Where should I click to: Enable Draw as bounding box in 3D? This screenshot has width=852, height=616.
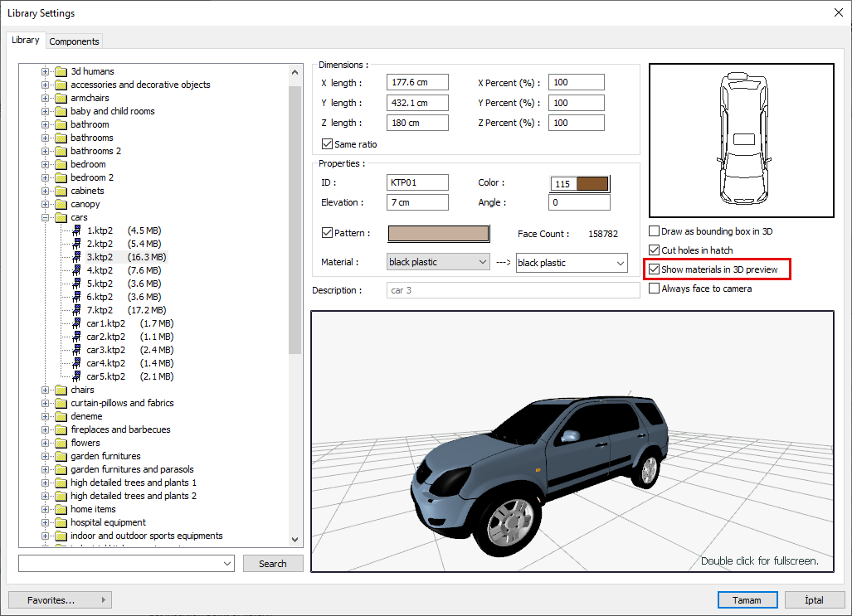tap(655, 231)
